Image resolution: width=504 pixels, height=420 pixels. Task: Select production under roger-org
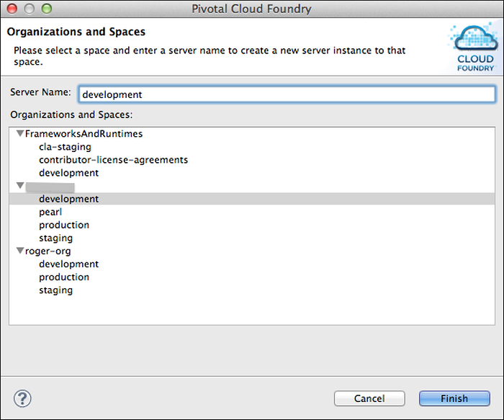click(x=64, y=277)
